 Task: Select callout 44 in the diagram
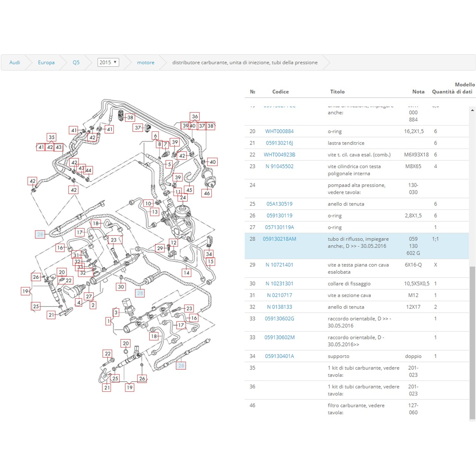pyautogui.click(x=89, y=170)
